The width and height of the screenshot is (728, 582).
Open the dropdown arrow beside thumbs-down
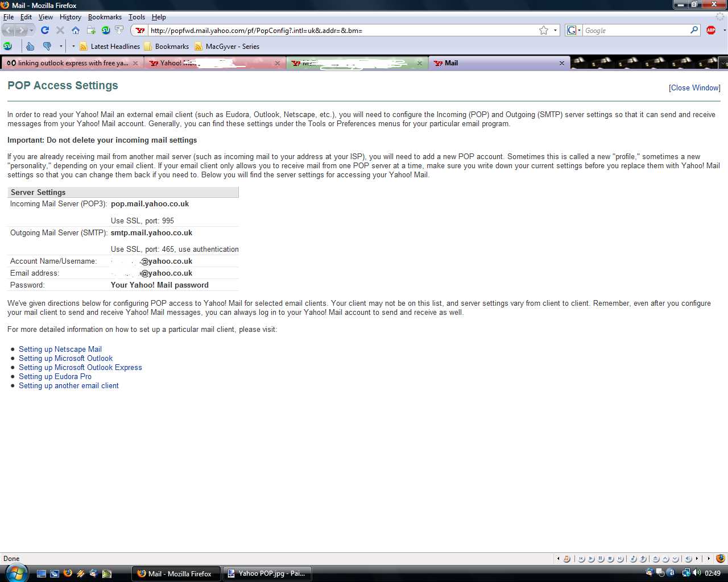click(61, 46)
